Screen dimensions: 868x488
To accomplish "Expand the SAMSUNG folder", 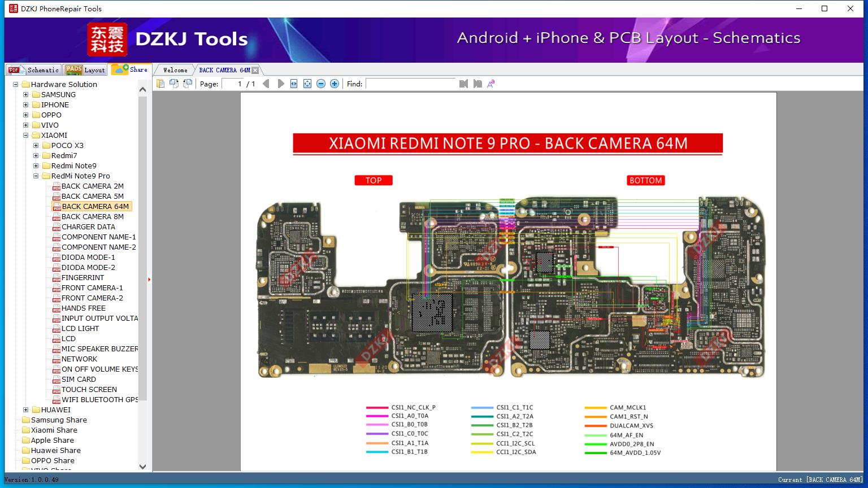I will click(26, 94).
